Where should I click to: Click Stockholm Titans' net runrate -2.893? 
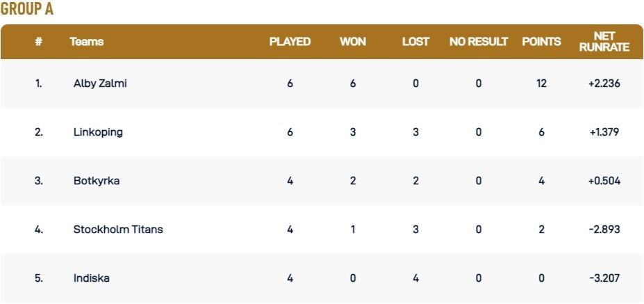(604, 230)
